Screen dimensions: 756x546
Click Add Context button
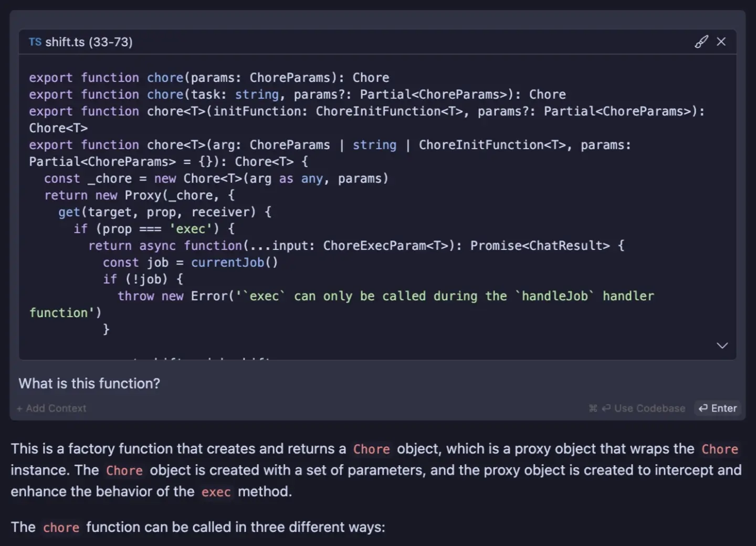point(51,408)
